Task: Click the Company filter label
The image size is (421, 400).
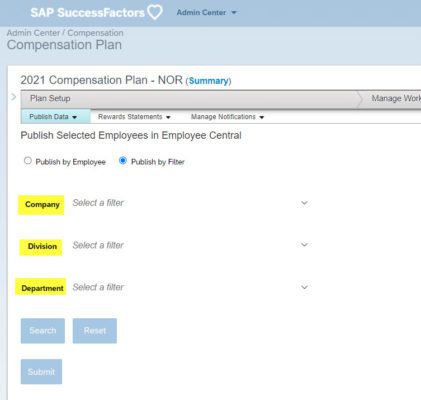Action: 41,205
